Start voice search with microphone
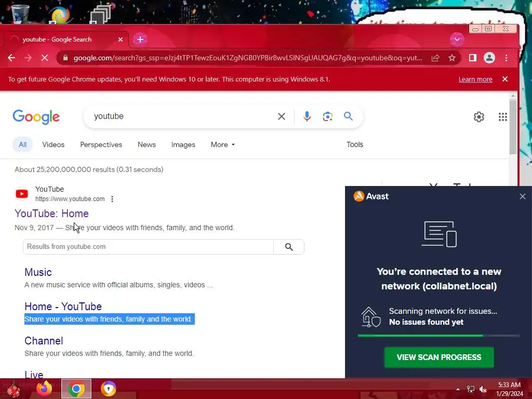Viewport: 532px width, 399px height. [307, 116]
